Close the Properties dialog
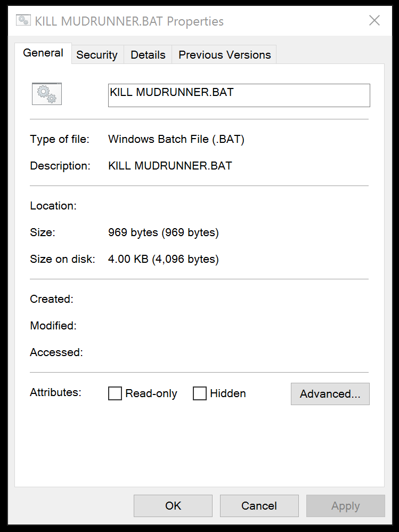399x532 pixels. tap(374, 21)
